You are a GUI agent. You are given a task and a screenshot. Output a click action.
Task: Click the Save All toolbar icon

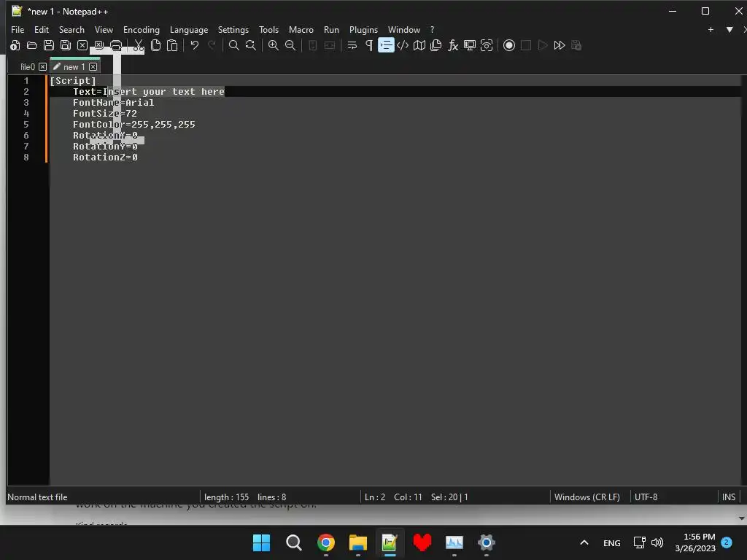[65, 45]
